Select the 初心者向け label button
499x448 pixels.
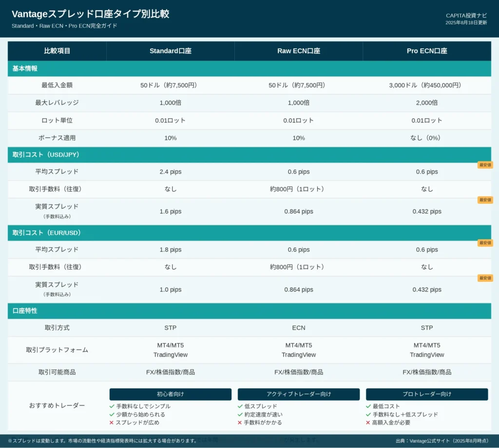(170, 394)
